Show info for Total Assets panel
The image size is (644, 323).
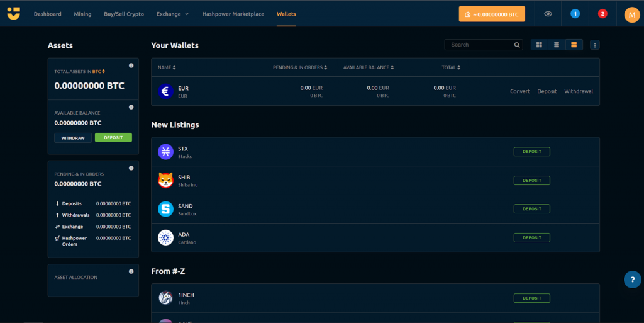[131, 65]
